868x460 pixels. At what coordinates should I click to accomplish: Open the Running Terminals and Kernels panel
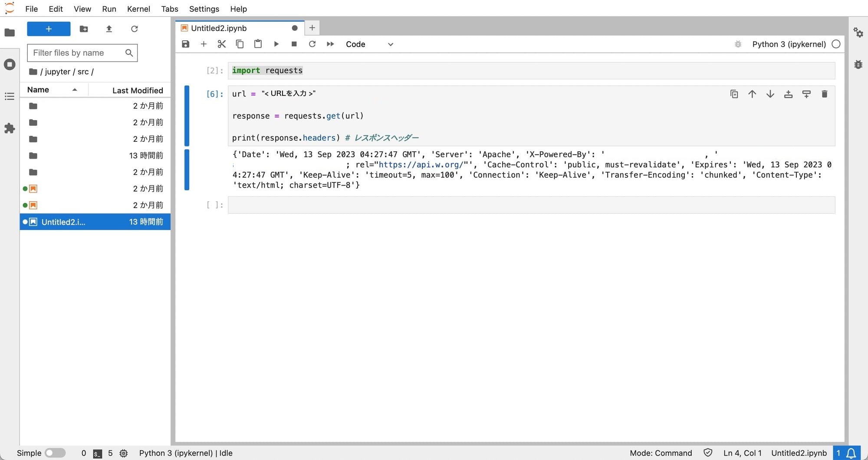click(x=10, y=65)
